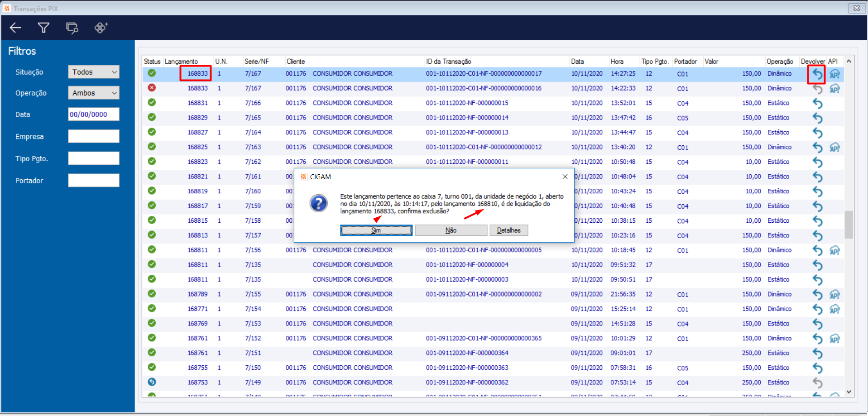Click NF 7/155 cell
This screenshot has height=416, width=868.
[x=253, y=294]
